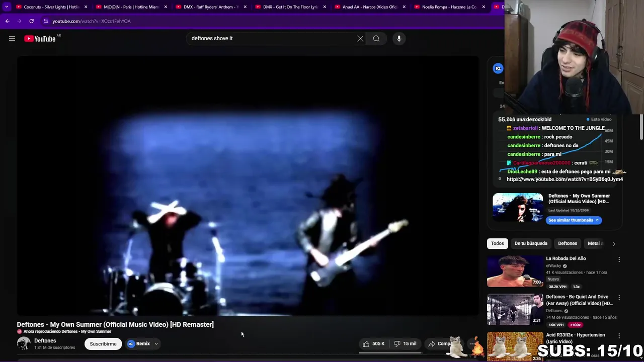Open the browser tab search chevron
The height and width of the screenshot is (362, 644).
(7, 7)
